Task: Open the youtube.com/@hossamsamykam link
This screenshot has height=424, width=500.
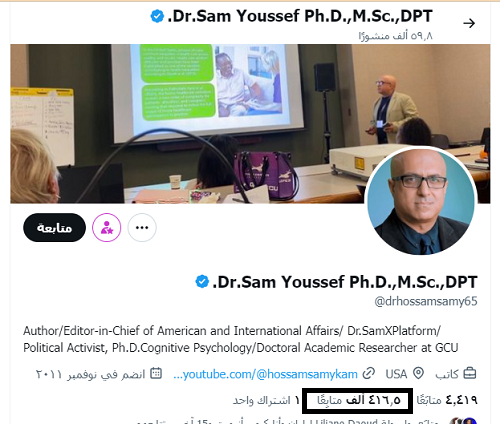Action: (x=266, y=374)
